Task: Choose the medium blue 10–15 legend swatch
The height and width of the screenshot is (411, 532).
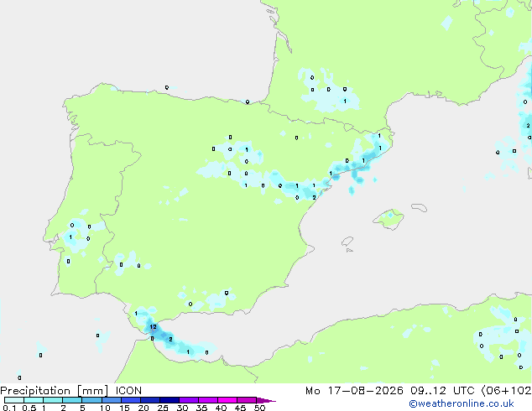Action: tap(112, 400)
